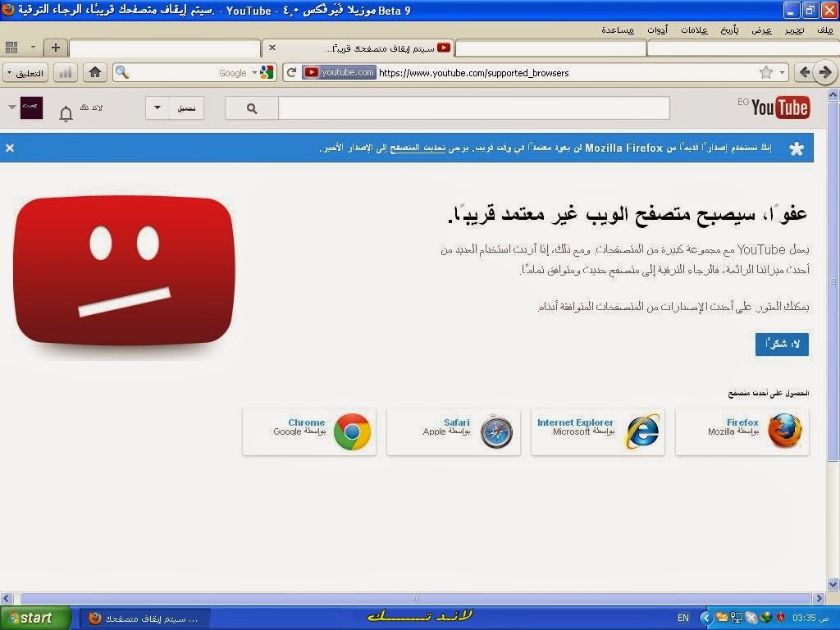The height and width of the screenshot is (630, 840).
Task: Go forward with right arrow button
Action: (825, 72)
